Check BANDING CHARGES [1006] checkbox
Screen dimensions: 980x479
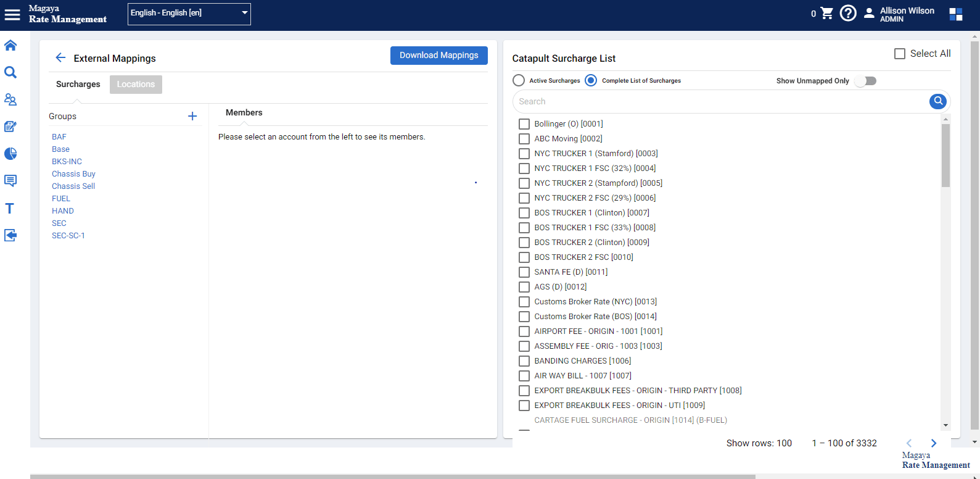524,361
